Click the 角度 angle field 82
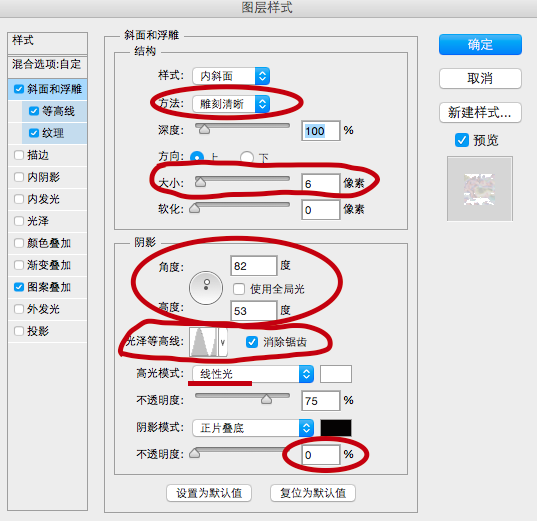This screenshot has height=521, width=537. [x=253, y=266]
